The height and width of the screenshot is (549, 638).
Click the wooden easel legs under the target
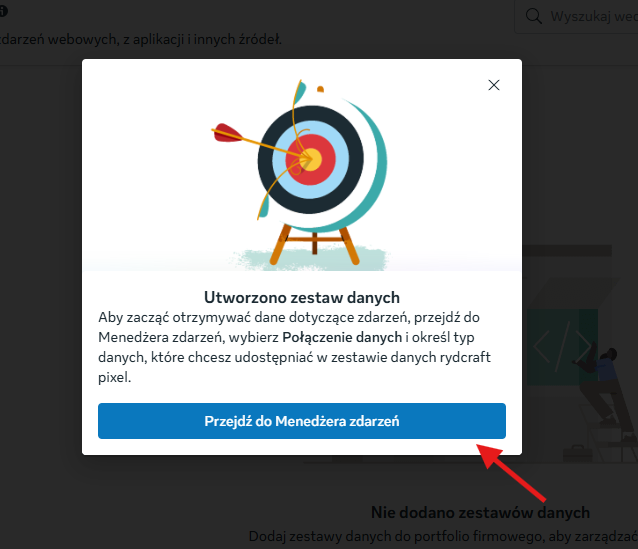click(x=315, y=244)
